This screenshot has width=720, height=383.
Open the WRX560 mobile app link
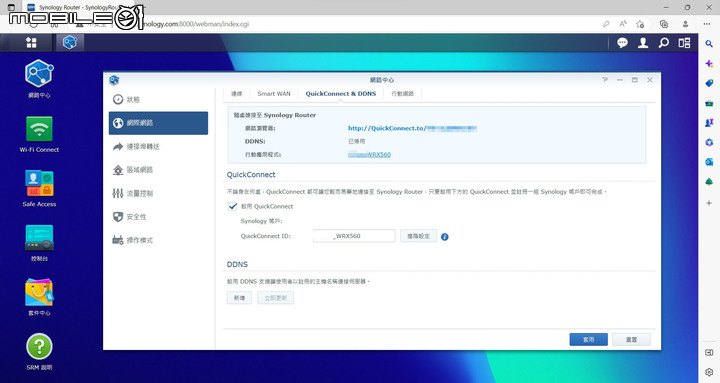(369, 155)
